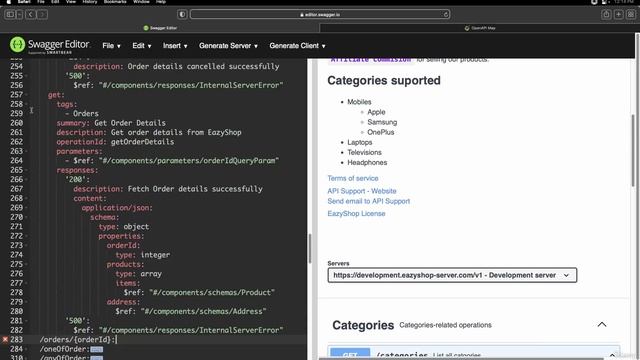Open the macOS Bookmarks menu
This screenshot has width=640, height=360.
(115, 2)
